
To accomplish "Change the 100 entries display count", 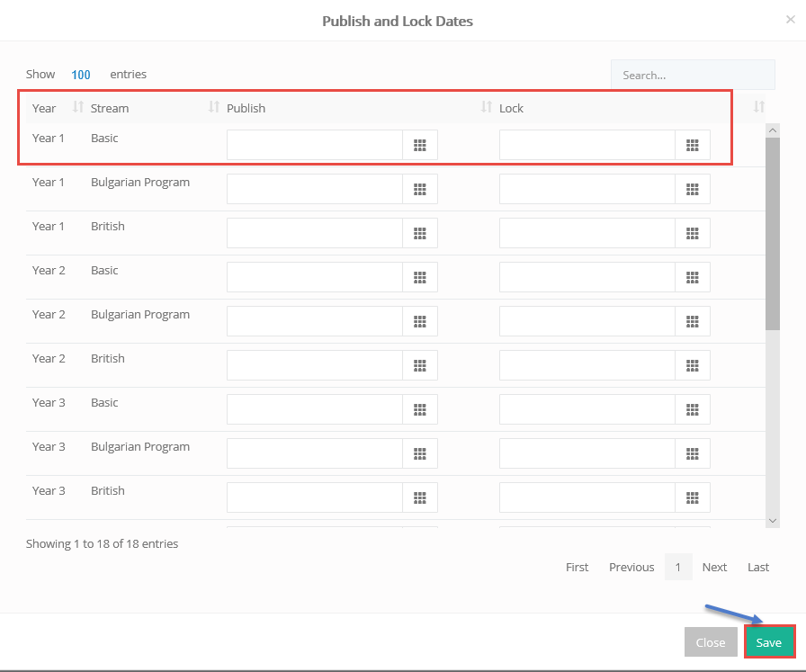I will (81, 75).
